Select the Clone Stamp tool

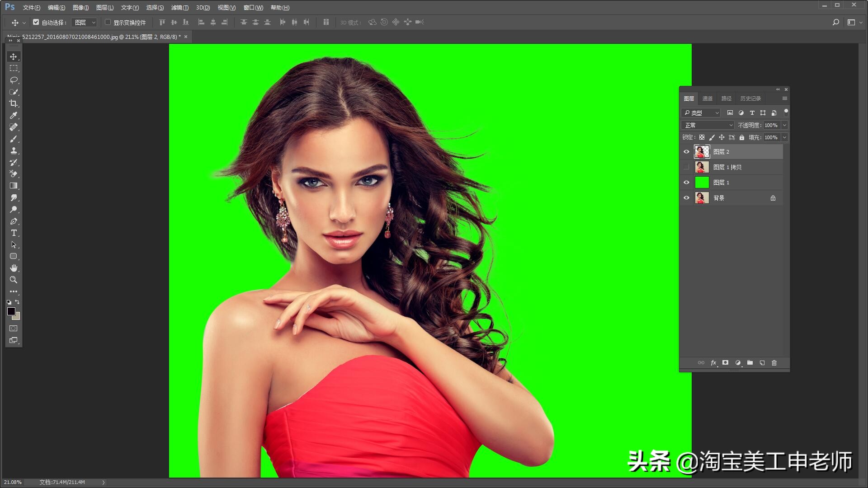pos(14,150)
